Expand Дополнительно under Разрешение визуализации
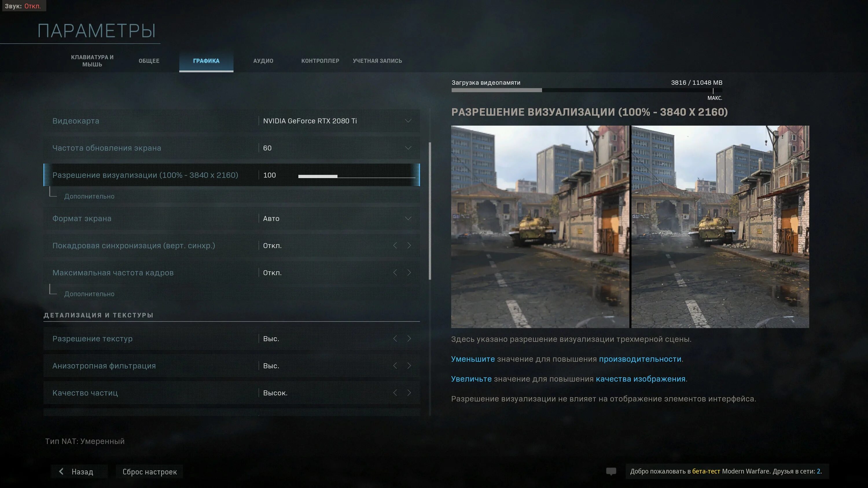This screenshot has height=488, width=868. (89, 196)
